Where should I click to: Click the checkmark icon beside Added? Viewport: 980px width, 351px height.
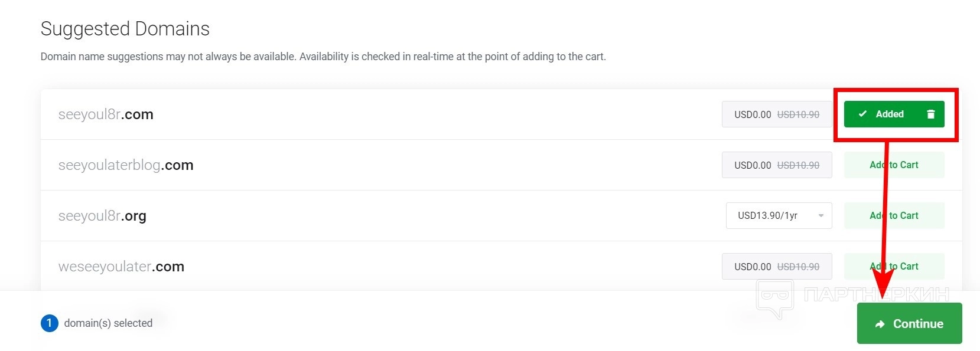point(862,114)
